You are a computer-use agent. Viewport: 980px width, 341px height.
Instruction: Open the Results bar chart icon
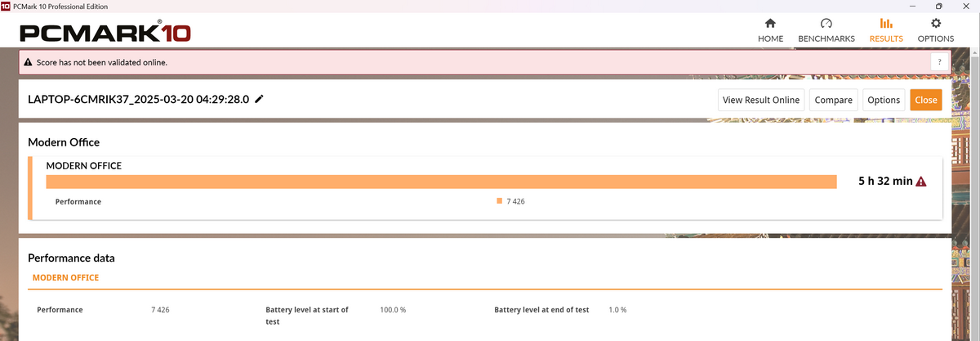pos(885,24)
